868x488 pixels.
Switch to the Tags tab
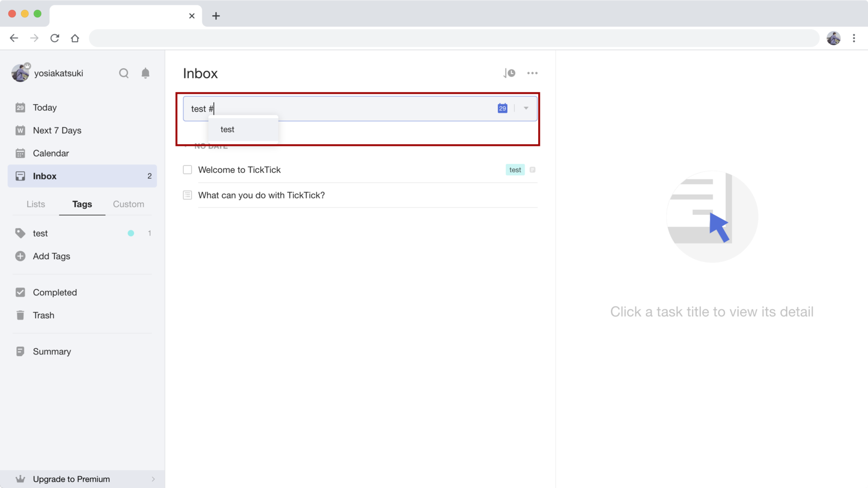point(82,204)
